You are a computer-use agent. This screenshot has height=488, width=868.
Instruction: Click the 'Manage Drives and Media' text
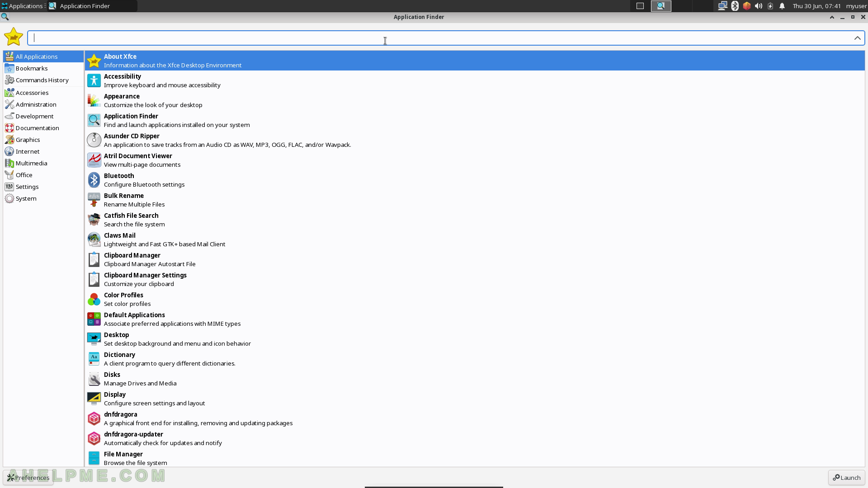click(x=140, y=384)
